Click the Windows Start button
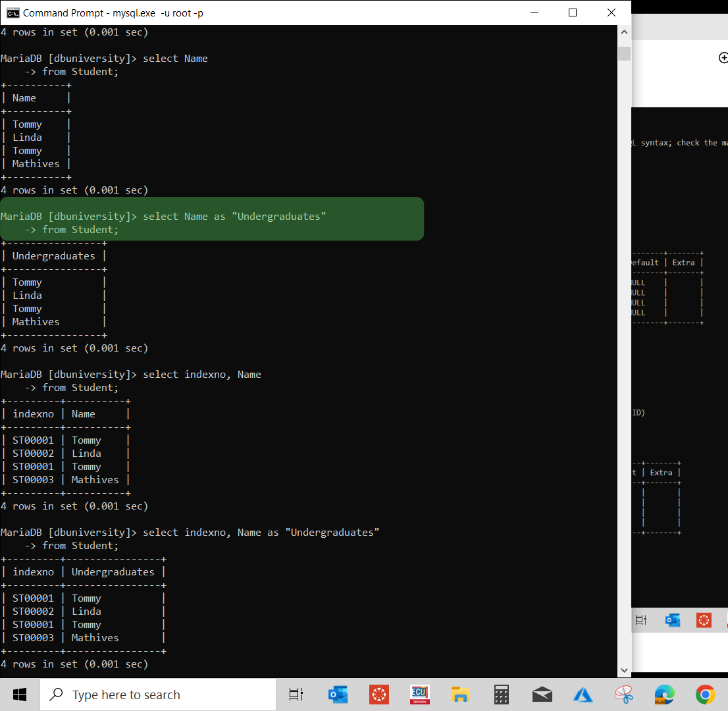 coord(19,694)
